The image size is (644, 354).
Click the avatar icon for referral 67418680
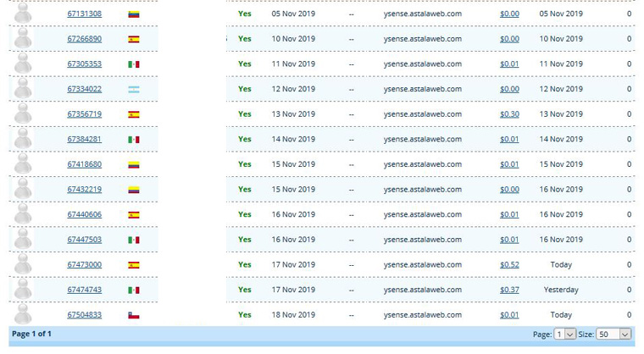23,164
